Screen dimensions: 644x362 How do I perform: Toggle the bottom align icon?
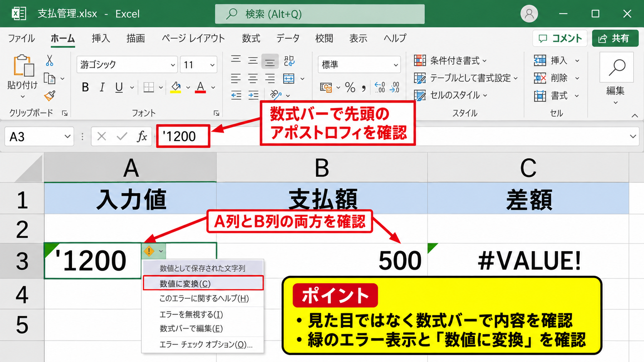pos(270,61)
